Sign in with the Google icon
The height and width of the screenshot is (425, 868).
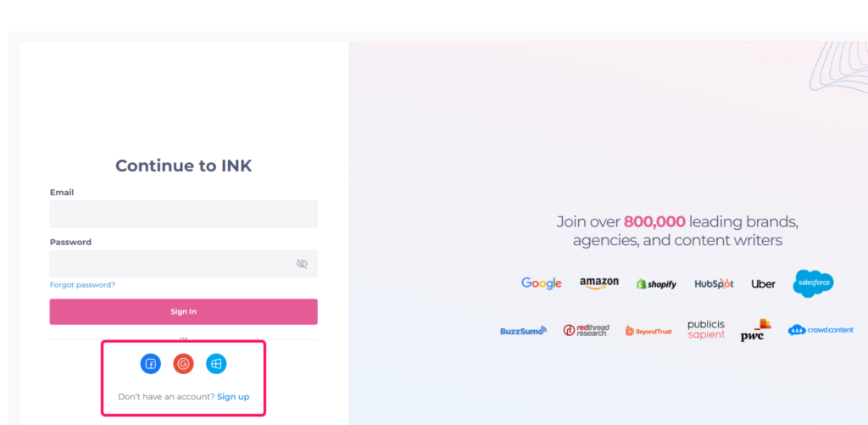click(x=183, y=364)
